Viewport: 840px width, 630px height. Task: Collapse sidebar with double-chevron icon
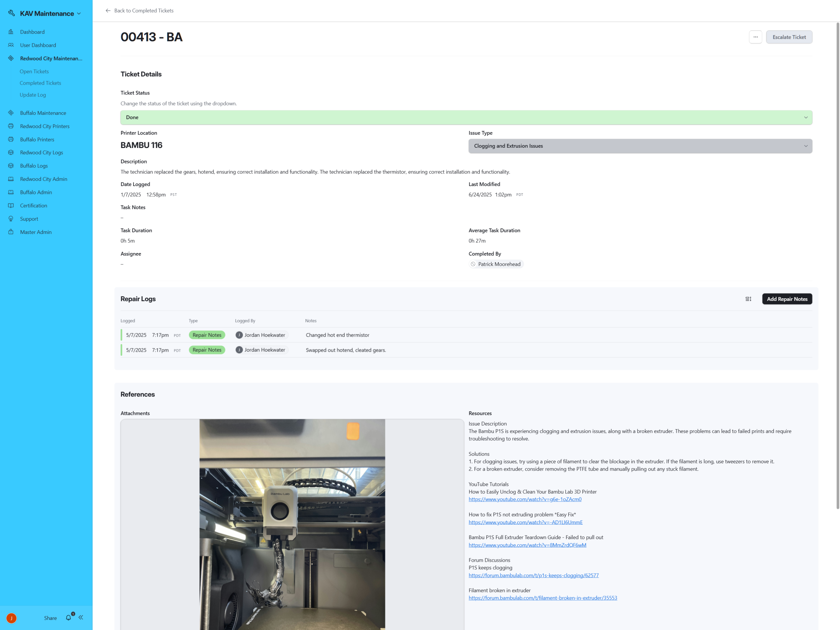coord(81,618)
